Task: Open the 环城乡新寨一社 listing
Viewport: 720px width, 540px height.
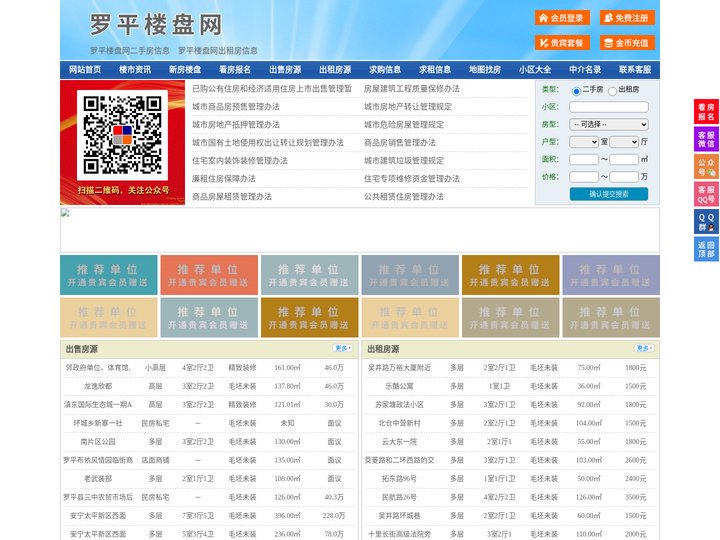Action: (x=98, y=423)
